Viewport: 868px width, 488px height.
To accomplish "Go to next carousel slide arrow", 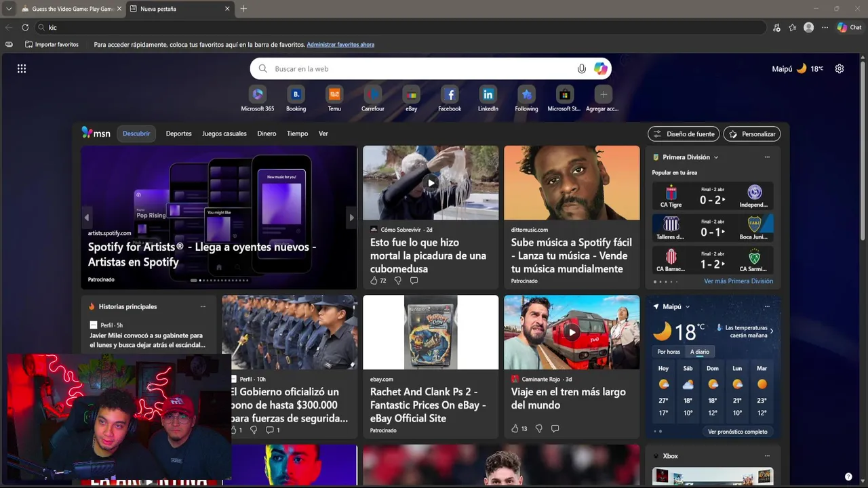I will coord(351,218).
